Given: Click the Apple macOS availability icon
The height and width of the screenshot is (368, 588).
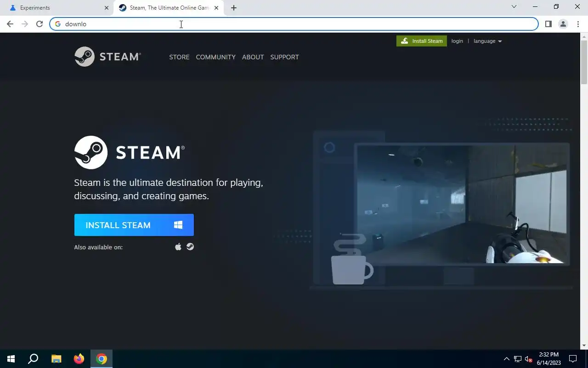Looking at the screenshot, I should 178,247.
